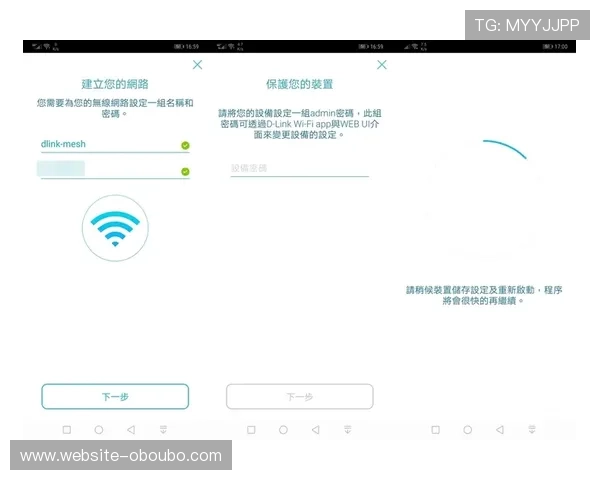Tap the hide-navigation arrow on first screen

click(x=163, y=429)
